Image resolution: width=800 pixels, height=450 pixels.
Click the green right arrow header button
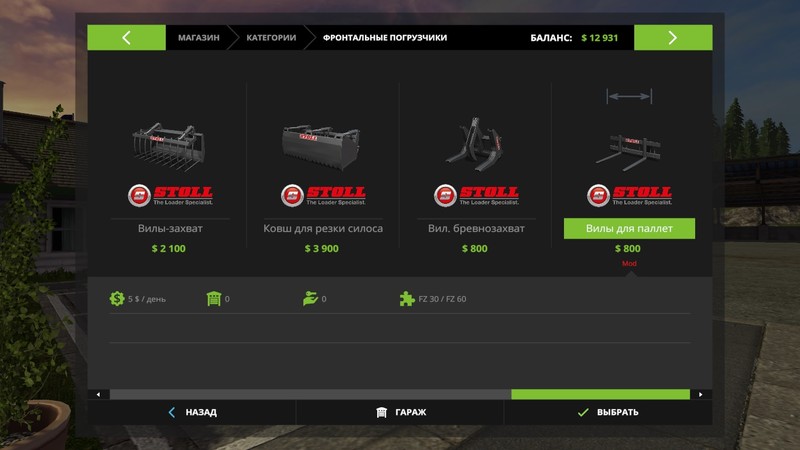(x=673, y=37)
